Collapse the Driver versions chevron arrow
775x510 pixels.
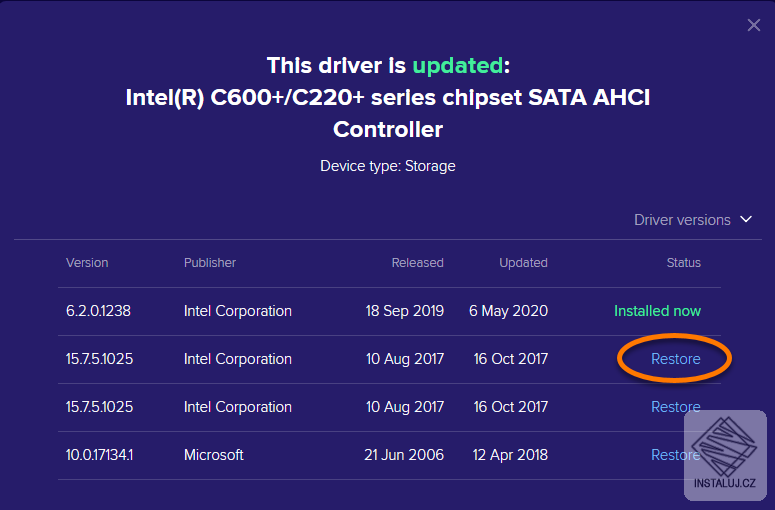tap(745, 220)
